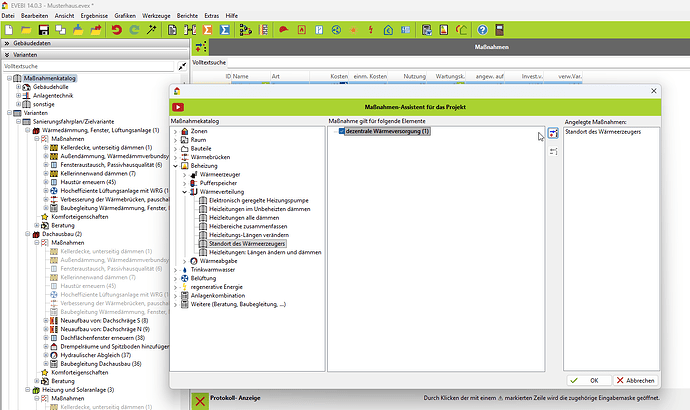
Task: Confirm the dialog with OK
Action: pyautogui.click(x=588, y=380)
